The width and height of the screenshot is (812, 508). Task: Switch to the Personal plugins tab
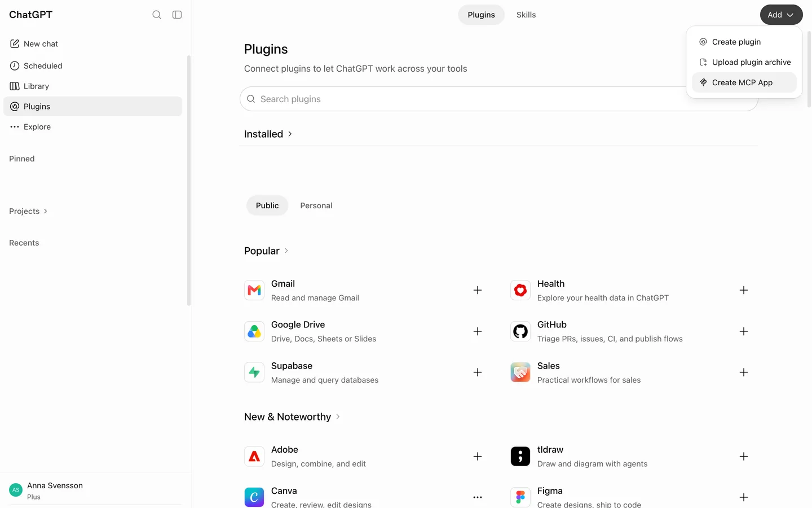pos(316,205)
